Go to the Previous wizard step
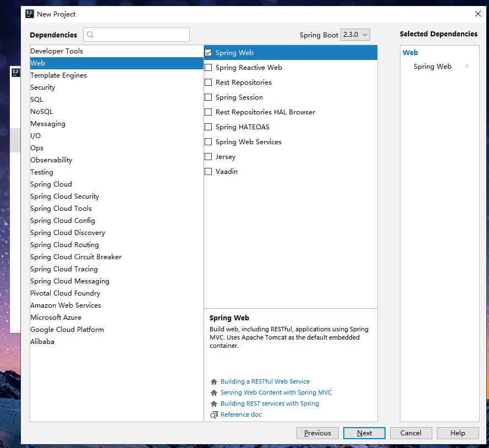This screenshot has width=489, height=448. [317, 433]
